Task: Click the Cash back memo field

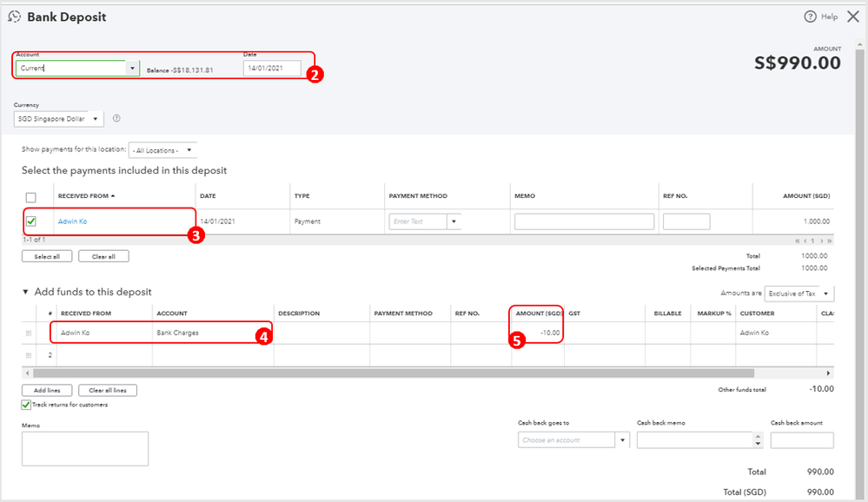Action: click(695, 440)
